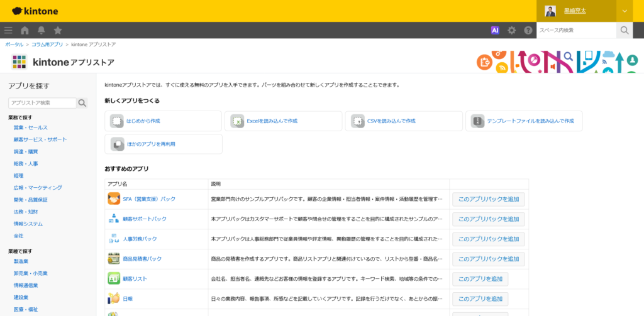The width and height of the screenshot is (644, 316).
Task: Select 調達・購買 category
Action: click(x=25, y=151)
